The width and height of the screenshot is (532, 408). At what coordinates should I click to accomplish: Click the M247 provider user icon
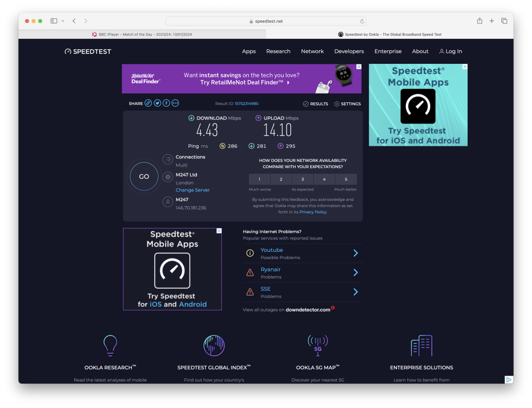tap(168, 202)
